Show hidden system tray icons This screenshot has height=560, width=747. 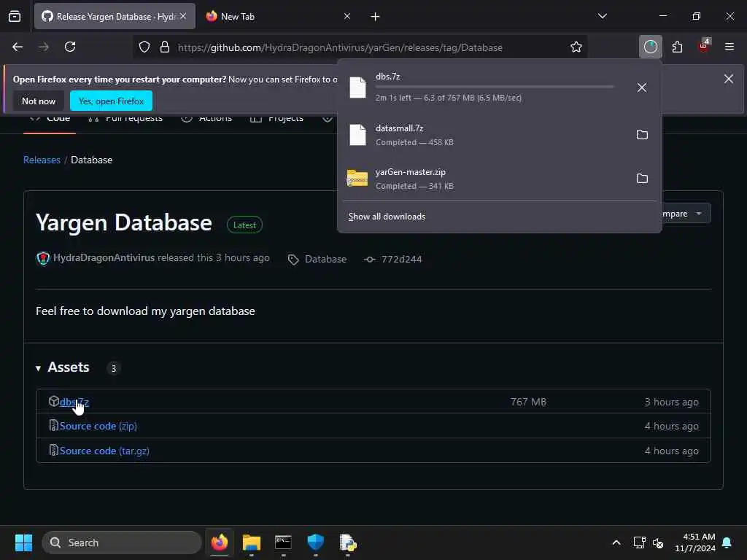(x=616, y=542)
